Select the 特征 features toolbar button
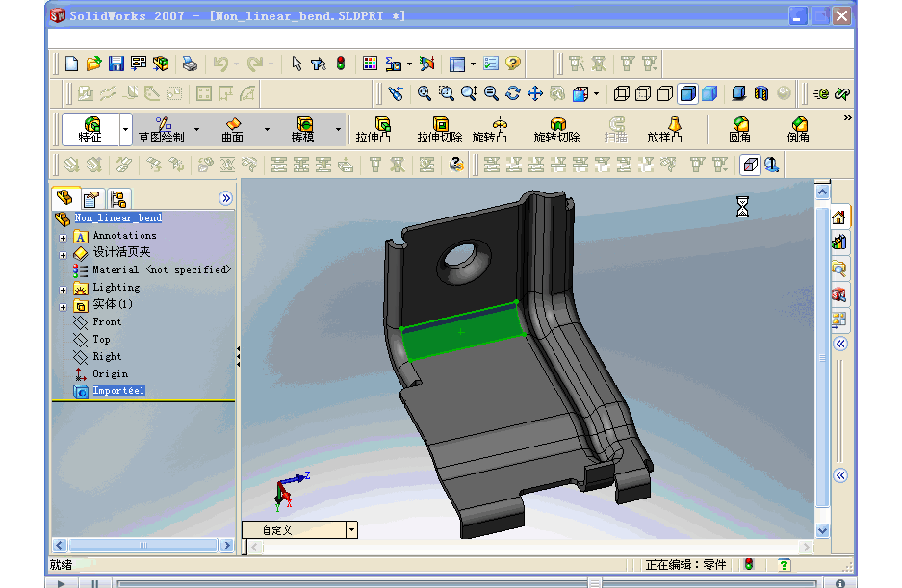Viewport: 902px width, 588px height. (90, 130)
